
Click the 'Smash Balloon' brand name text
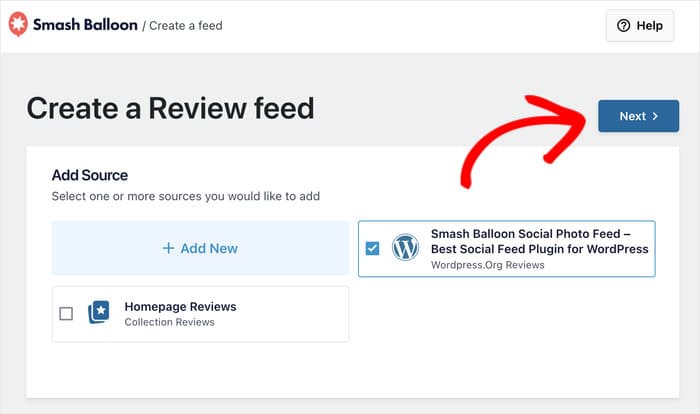coord(85,25)
